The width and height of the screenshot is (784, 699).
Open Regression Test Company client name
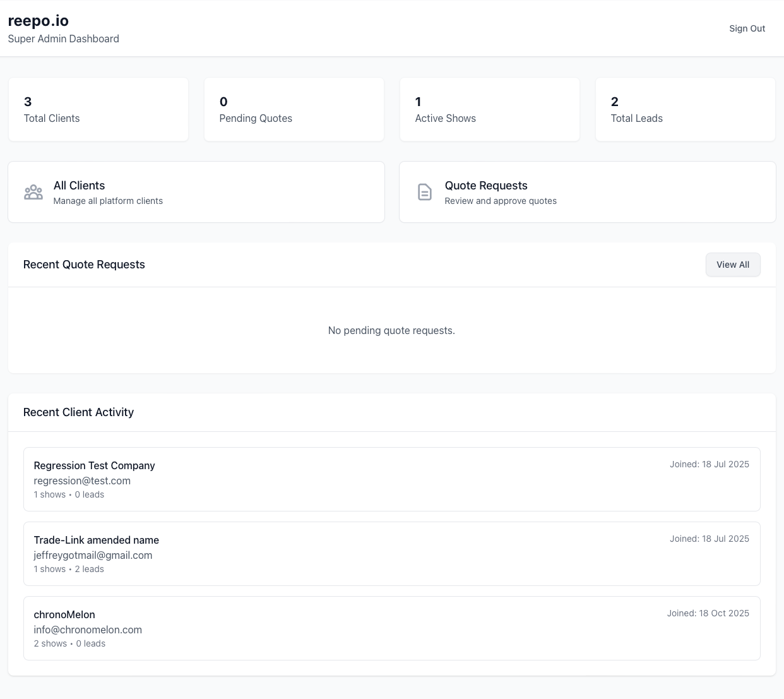94,465
